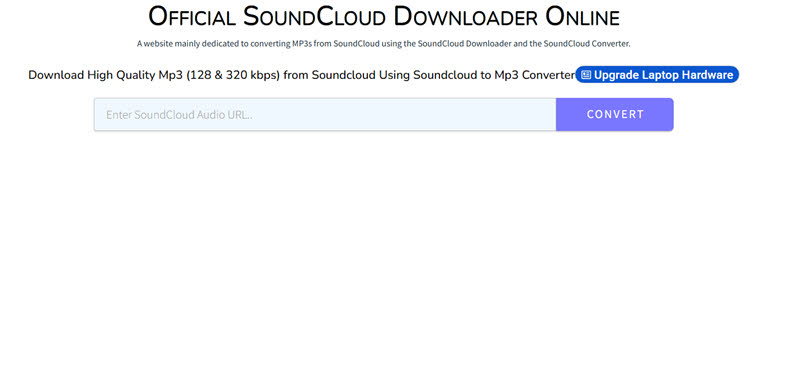
Task: Click the CONVERT button
Action: (615, 114)
